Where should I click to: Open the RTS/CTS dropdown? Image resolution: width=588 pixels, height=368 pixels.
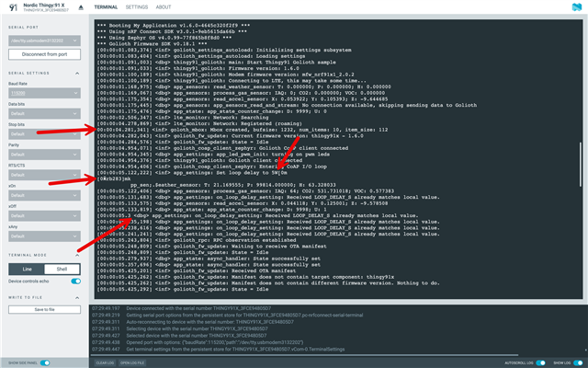(x=44, y=175)
